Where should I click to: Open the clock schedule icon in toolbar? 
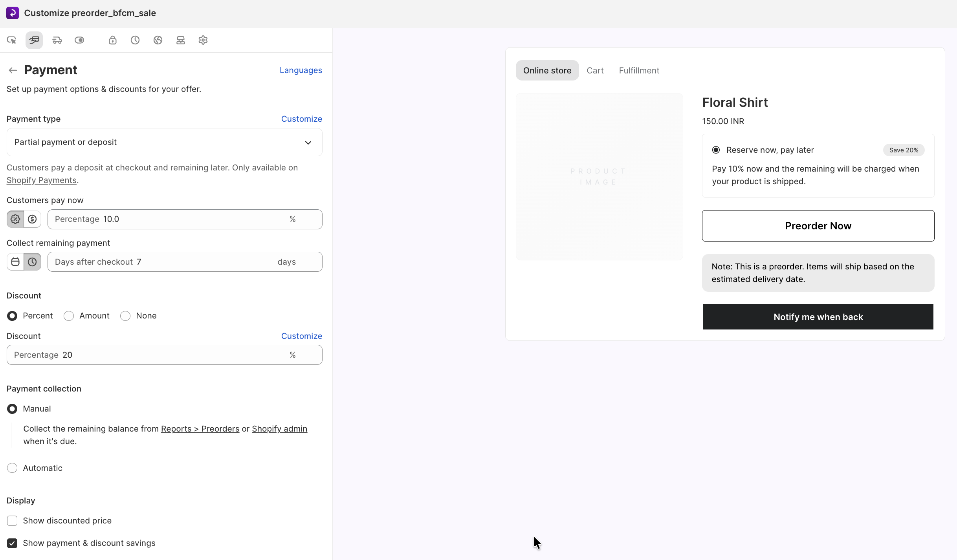click(135, 40)
